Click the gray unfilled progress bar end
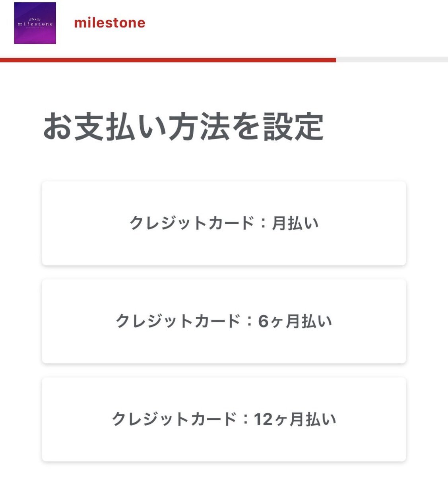The width and height of the screenshot is (448, 477). point(392,60)
